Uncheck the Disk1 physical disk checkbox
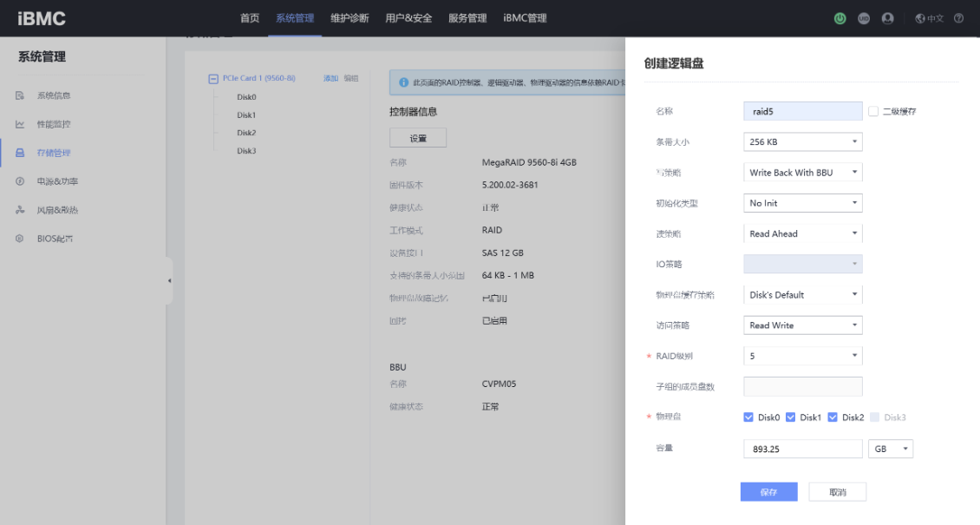The height and width of the screenshot is (525, 980). tap(791, 417)
